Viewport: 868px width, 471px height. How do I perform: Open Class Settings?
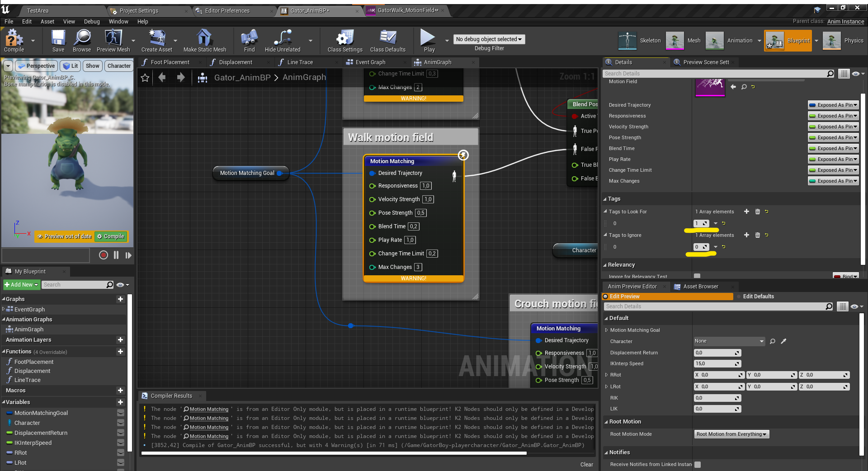pyautogui.click(x=345, y=40)
